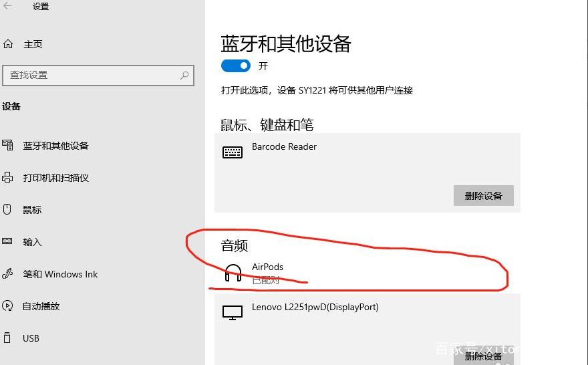Select the mouse icon for 鼠标
The width and height of the screenshot is (588, 365).
[x=7, y=209]
